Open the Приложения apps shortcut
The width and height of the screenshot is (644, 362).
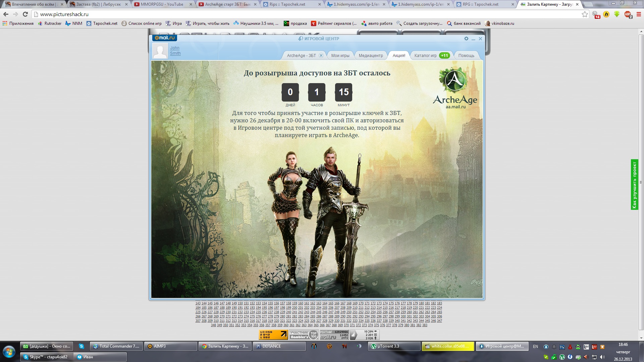click(x=18, y=23)
